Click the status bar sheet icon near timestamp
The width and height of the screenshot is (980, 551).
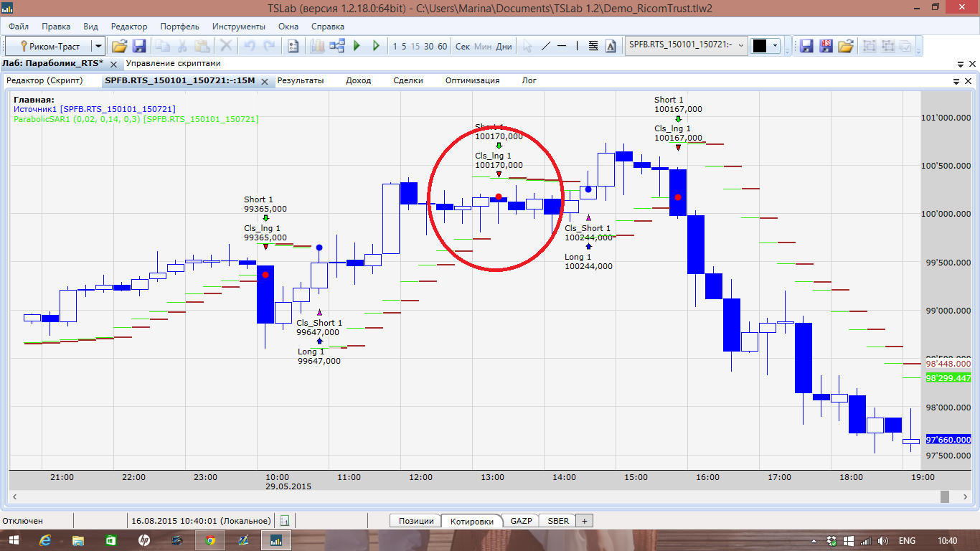click(285, 521)
